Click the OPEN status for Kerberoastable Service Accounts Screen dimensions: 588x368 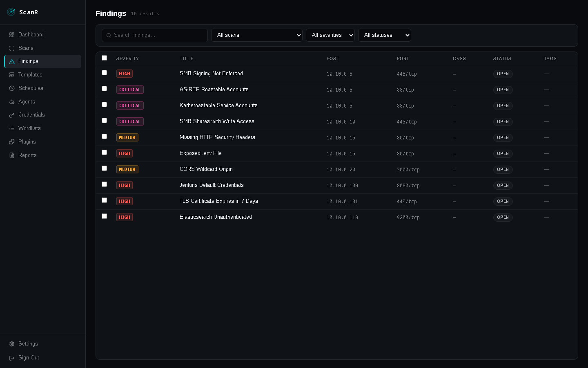[x=503, y=105]
